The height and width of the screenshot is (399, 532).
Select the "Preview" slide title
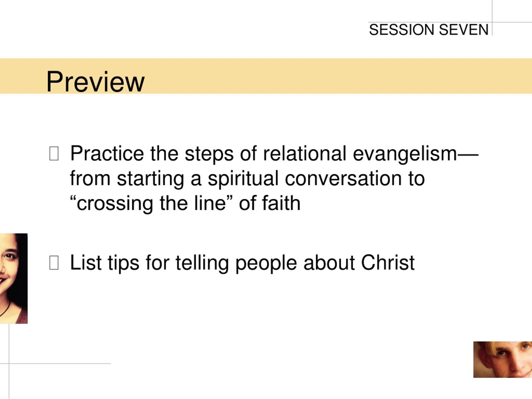pyautogui.click(x=95, y=81)
